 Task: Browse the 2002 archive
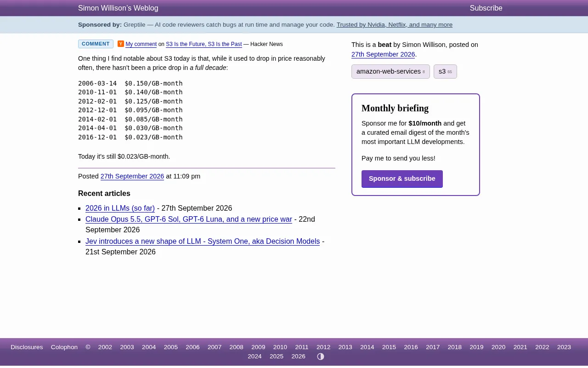click(x=105, y=347)
